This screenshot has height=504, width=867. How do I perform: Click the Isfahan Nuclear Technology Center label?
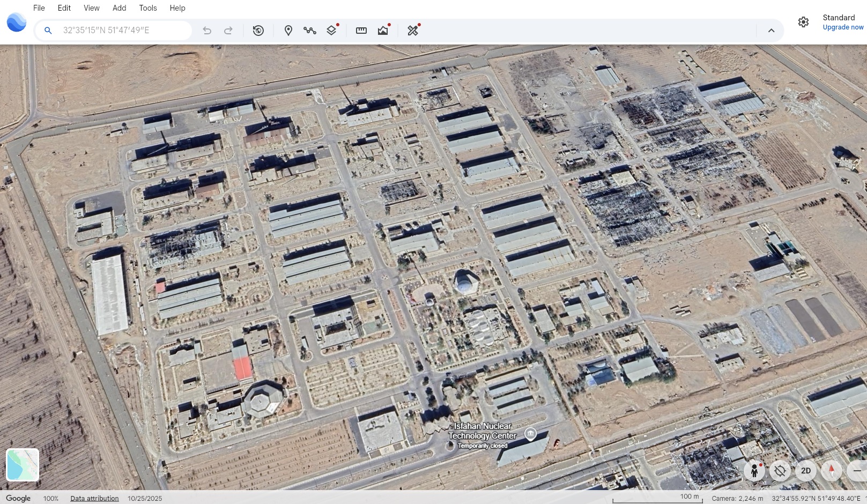(483, 431)
